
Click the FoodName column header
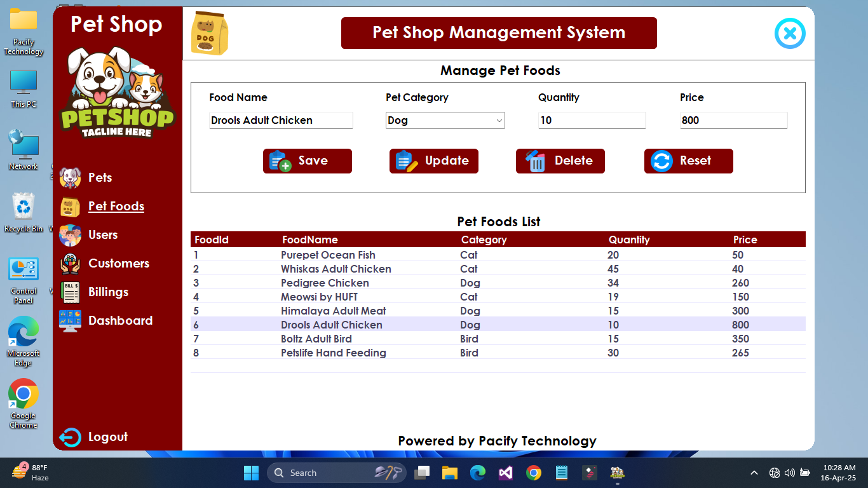[x=310, y=240]
